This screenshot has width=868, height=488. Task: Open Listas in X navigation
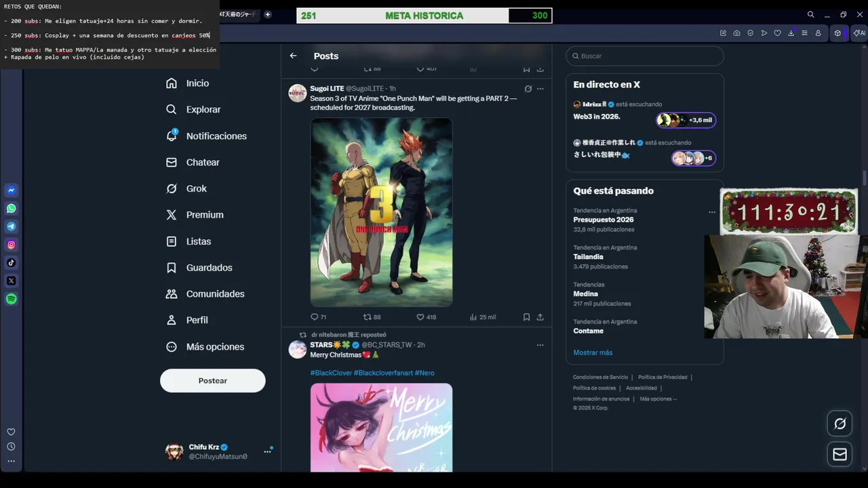coord(188,241)
